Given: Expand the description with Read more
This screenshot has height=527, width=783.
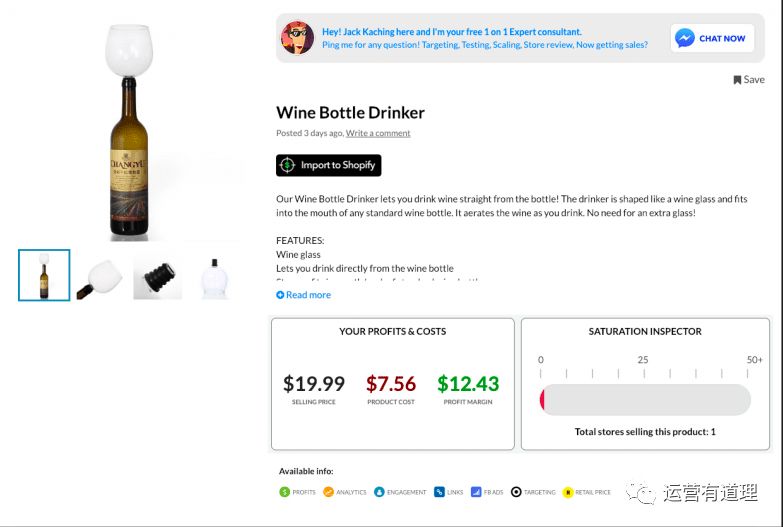Looking at the screenshot, I should click(303, 295).
